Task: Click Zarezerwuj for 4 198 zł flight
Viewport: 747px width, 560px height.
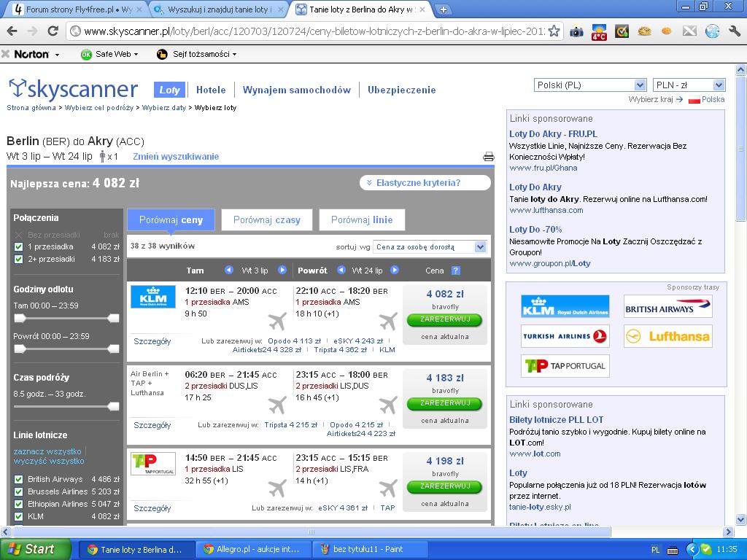Action: pos(445,486)
